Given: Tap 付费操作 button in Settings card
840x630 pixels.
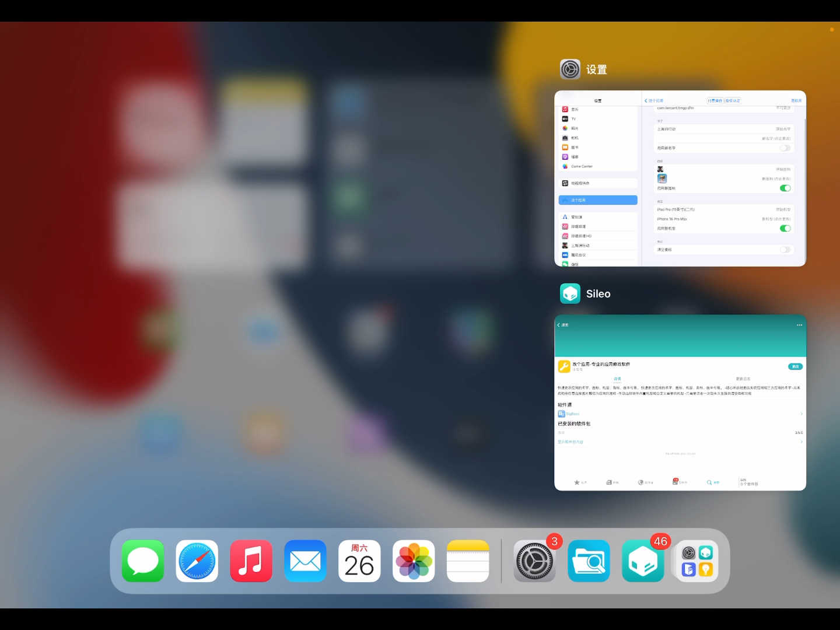Looking at the screenshot, I should 715,101.
